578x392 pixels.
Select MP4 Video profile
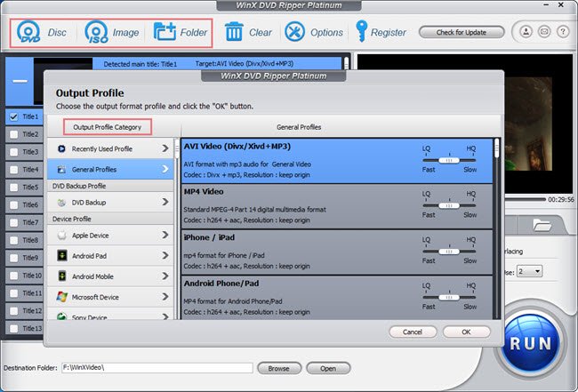point(337,207)
